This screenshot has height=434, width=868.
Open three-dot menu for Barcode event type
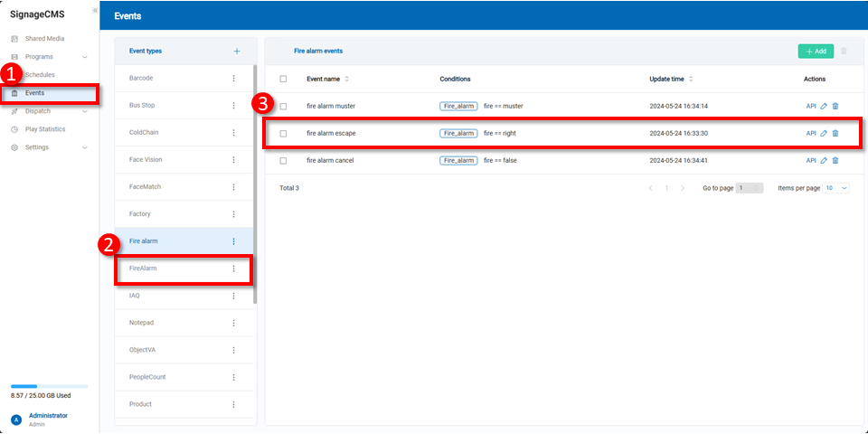[x=233, y=79]
